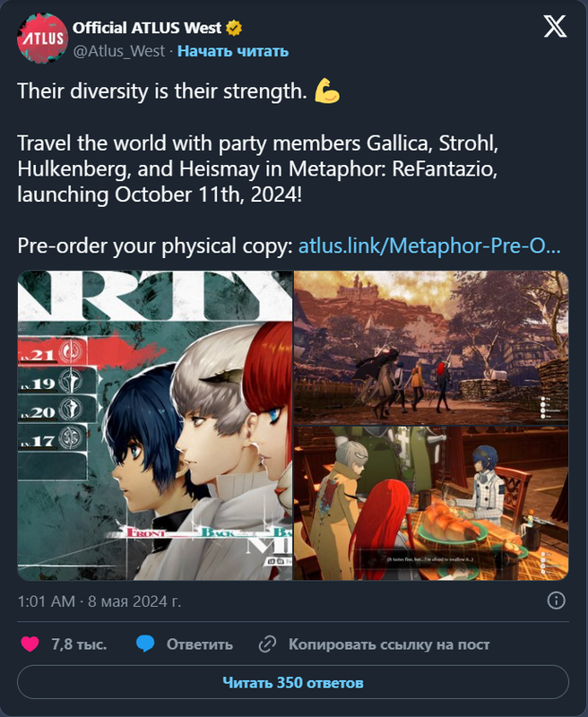The height and width of the screenshot is (717, 588).
Task: Select Копировать ссылку на пост
Action: [389, 644]
